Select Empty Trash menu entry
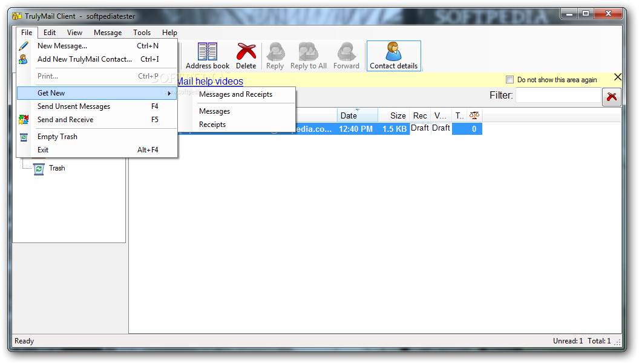The height and width of the screenshot is (364, 639). (97, 137)
